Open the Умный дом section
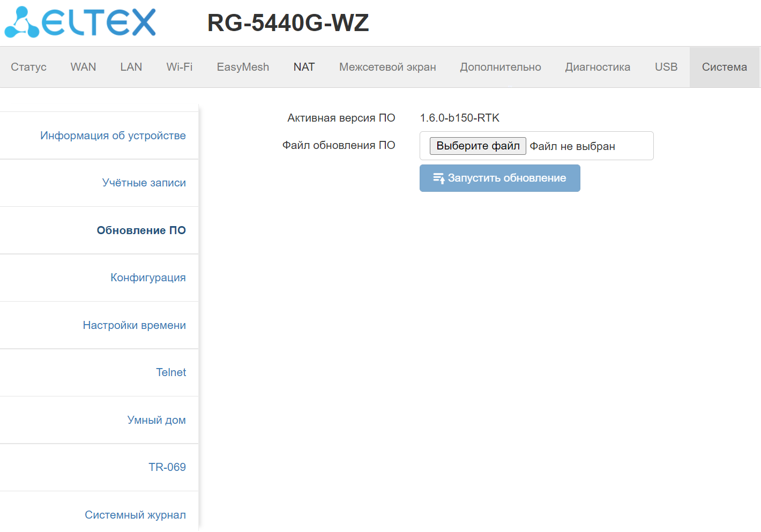 [x=156, y=420]
